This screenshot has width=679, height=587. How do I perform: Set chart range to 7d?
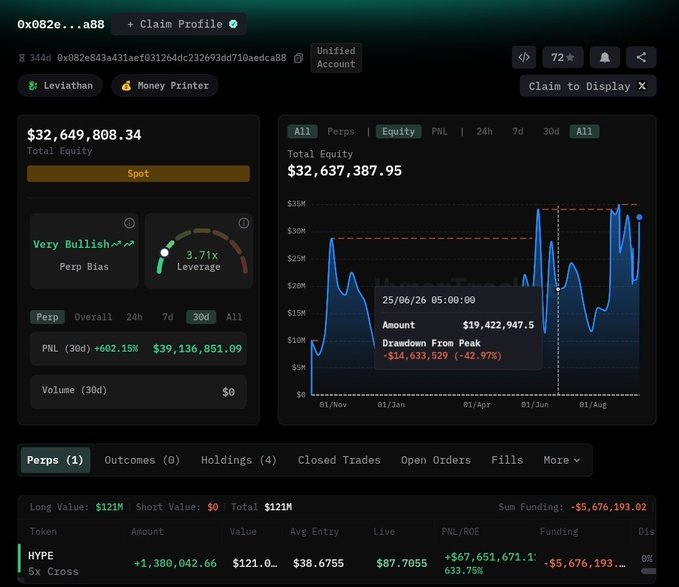(x=518, y=132)
